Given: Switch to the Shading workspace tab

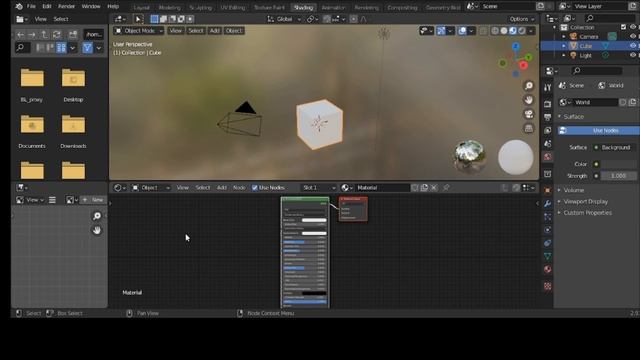Looking at the screenshot, I should (303, 7).
